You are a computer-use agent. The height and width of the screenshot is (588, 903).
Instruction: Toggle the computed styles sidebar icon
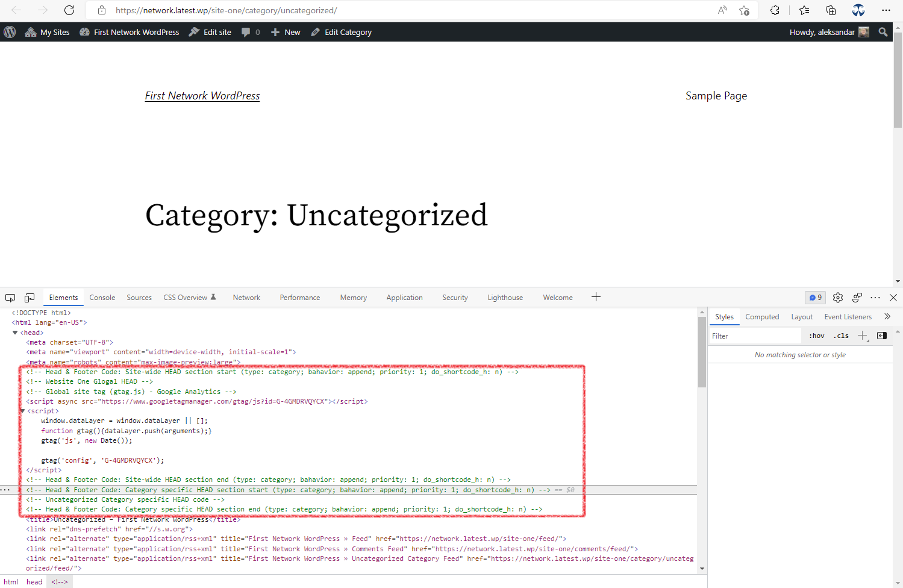(x=882, y=336)
